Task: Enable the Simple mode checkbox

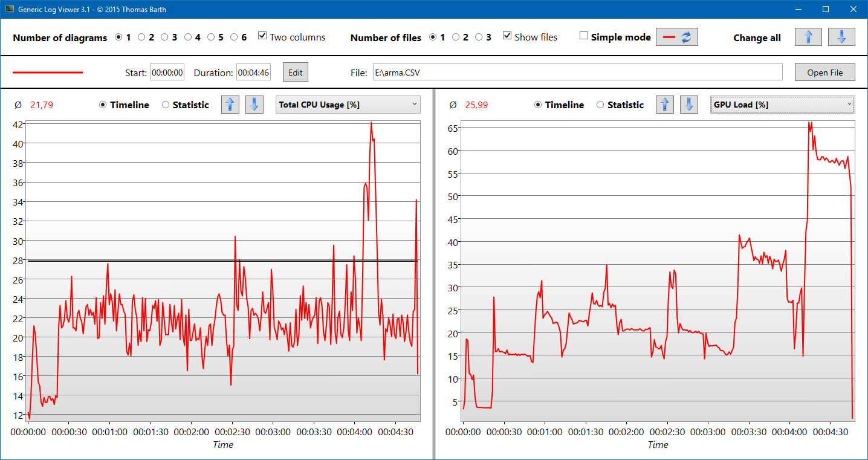Action: coord(584,36)
